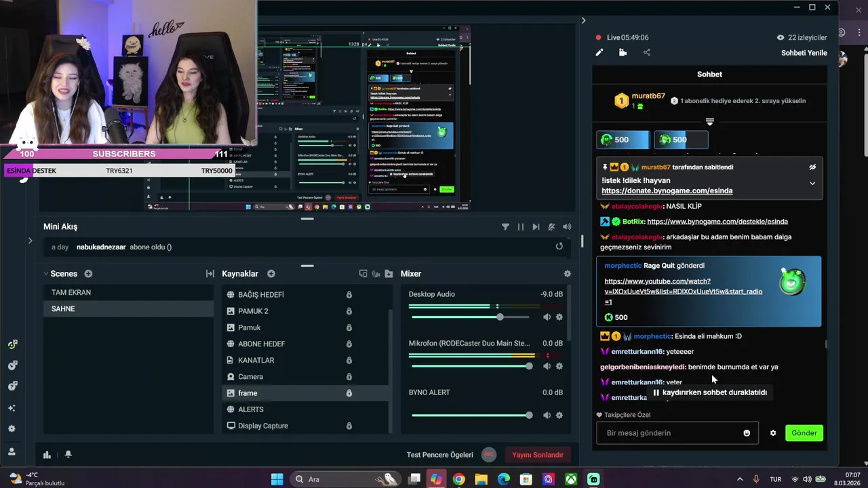This screenshot has width=868, height=488.
Task: Open notifications bell in footer
Action: (x=68, y=455)
